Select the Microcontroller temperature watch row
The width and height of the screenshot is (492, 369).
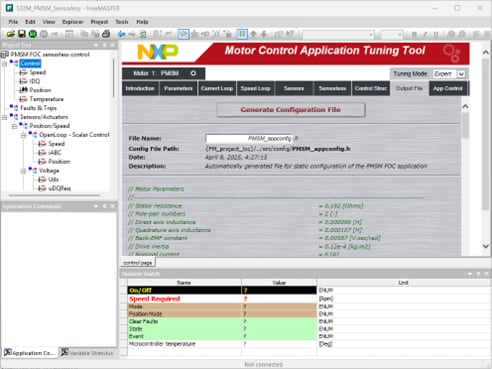point(222,344)
